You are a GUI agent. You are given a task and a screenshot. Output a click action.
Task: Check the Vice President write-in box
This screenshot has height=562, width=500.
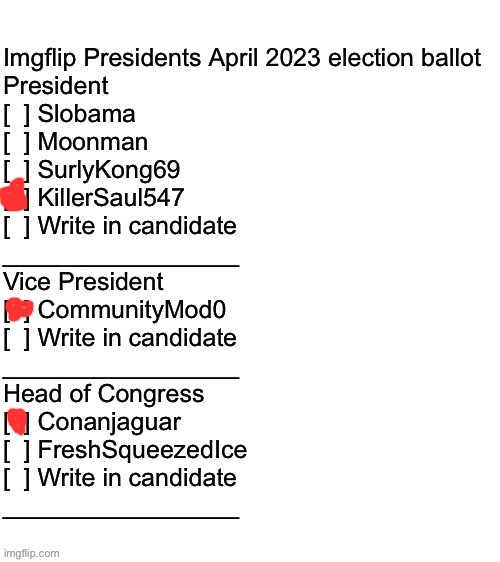pos(16,339)
